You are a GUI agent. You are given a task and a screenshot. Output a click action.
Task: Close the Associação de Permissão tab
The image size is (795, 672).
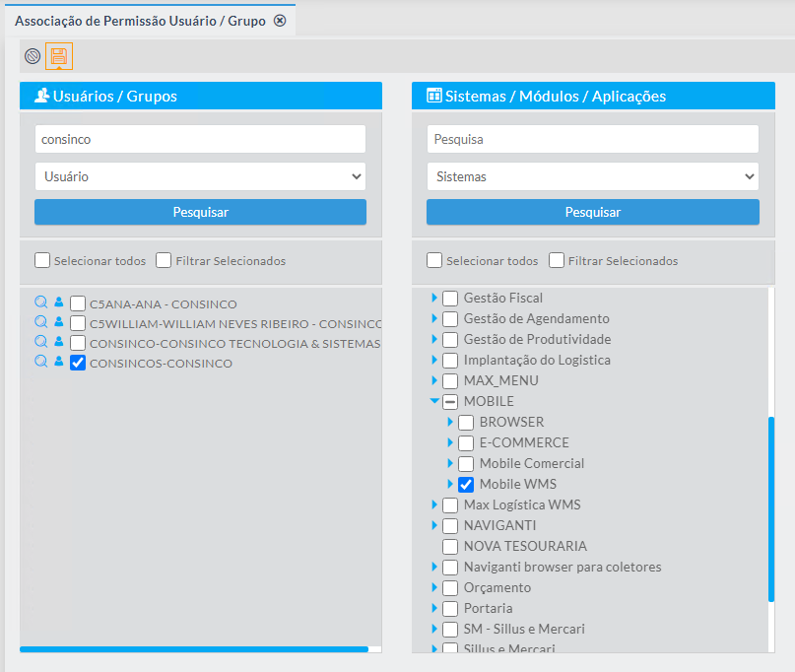pyautogui.click(x=280, y=21)
